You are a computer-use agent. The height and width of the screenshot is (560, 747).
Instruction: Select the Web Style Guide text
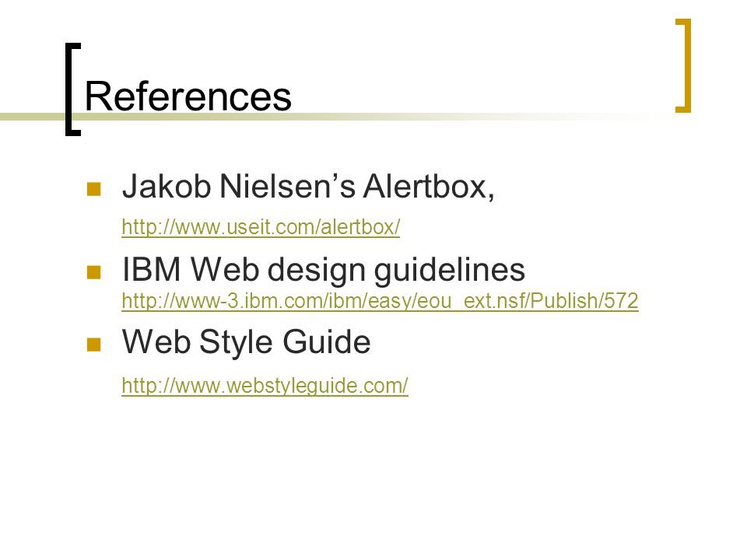click(247, 342)
